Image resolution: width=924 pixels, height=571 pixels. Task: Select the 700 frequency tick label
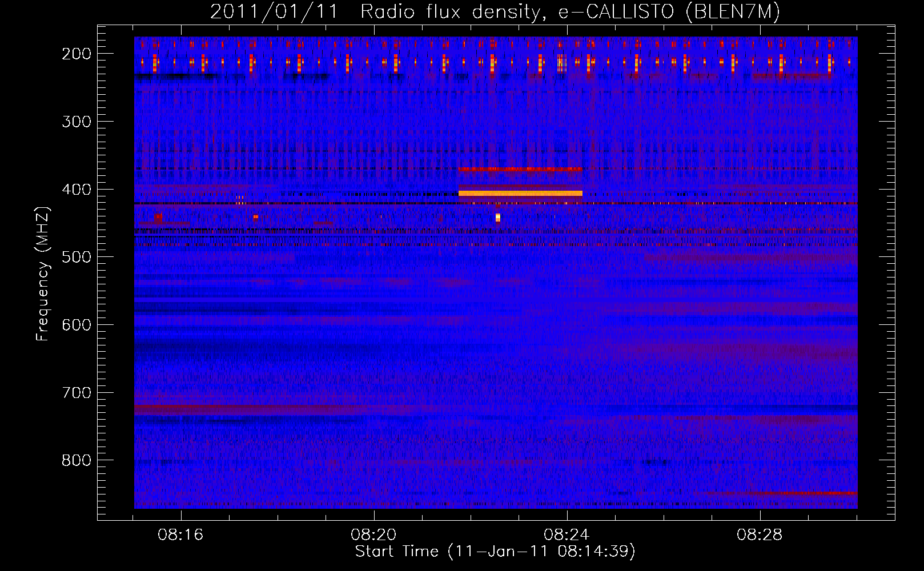coord(77,393)
